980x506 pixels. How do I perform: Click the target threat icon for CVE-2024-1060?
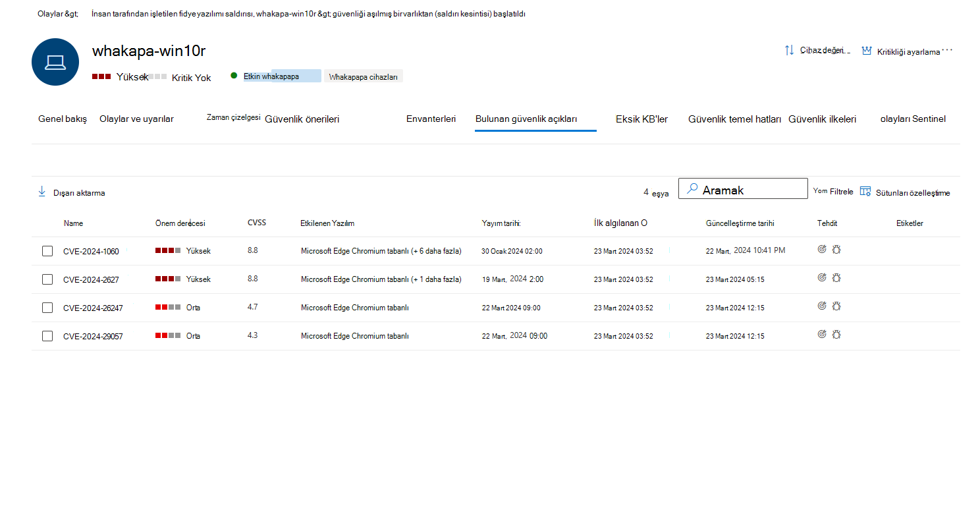point(822,249)
